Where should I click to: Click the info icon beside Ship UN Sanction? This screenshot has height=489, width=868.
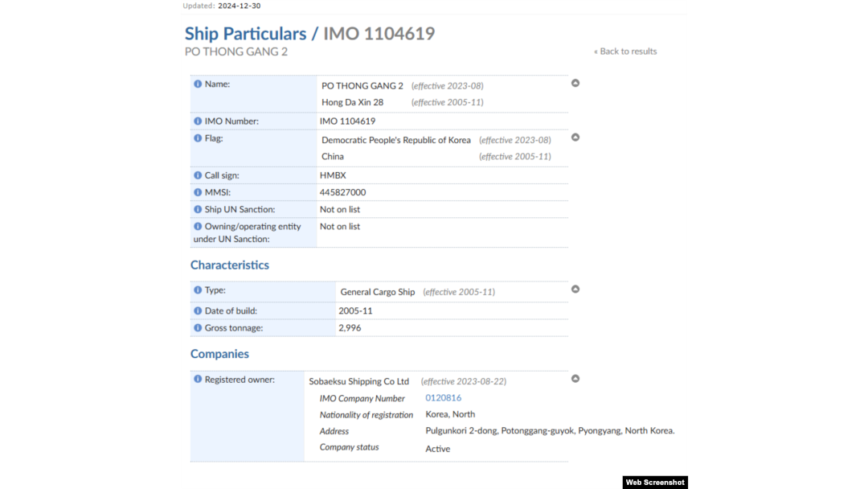coord(198,209)
